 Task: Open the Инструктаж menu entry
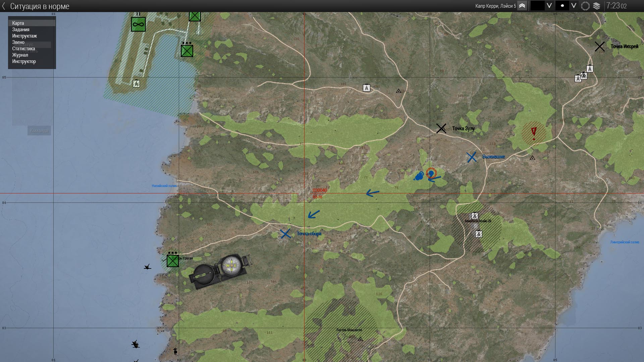(x=32, y=36)
